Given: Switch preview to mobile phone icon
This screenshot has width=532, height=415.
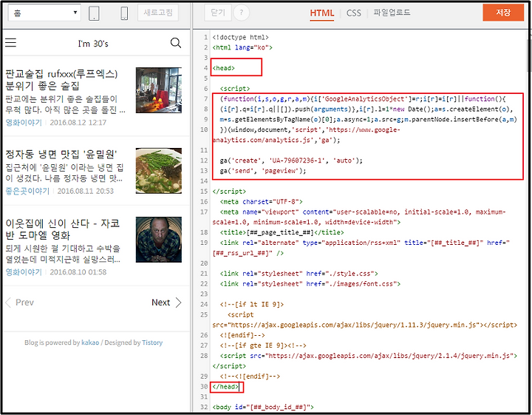Looking at the screenshot, I should tap(124, 13).
